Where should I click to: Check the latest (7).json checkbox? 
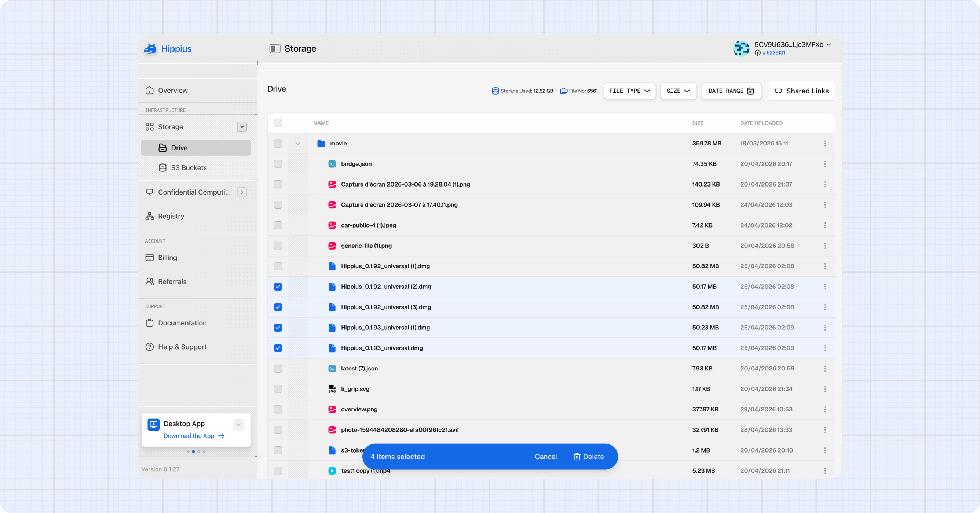coord(278,369)
